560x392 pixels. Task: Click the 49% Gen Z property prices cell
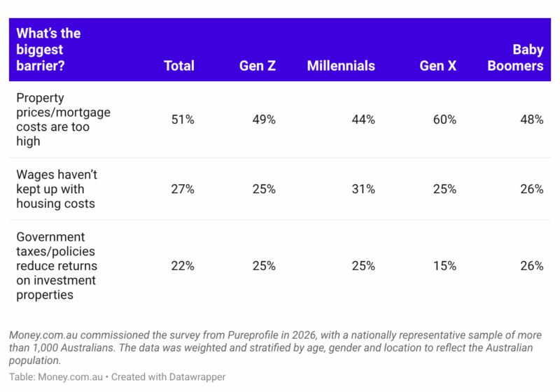point(264,120)
